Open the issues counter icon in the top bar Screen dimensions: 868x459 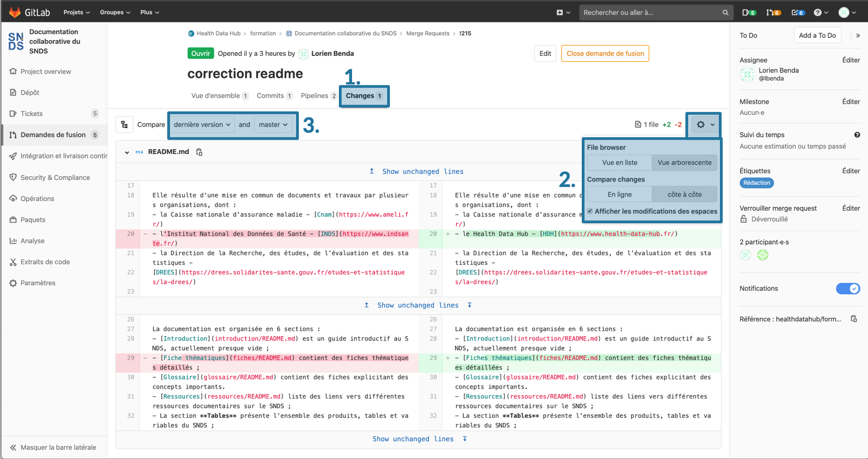click(749, 13)
